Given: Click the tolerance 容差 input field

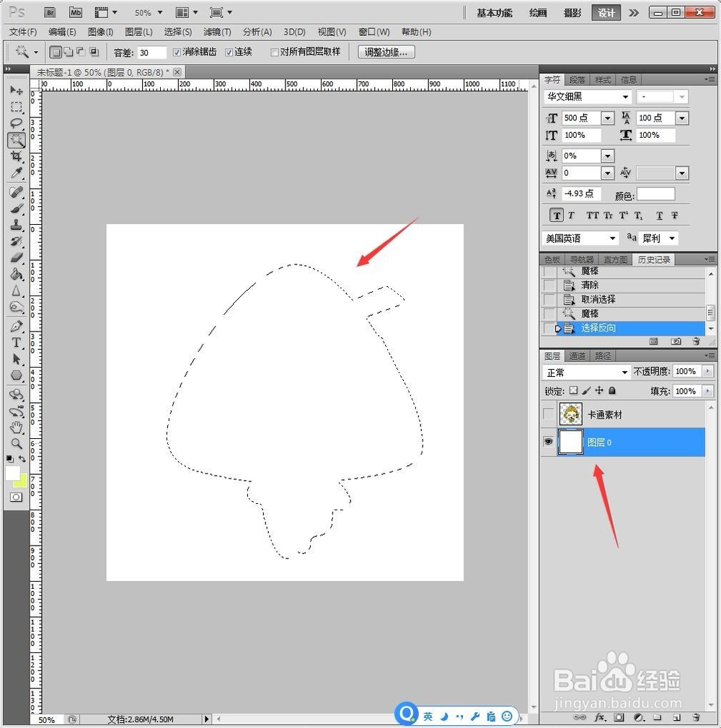Looking at the screenshot, I should click(152, 53).
